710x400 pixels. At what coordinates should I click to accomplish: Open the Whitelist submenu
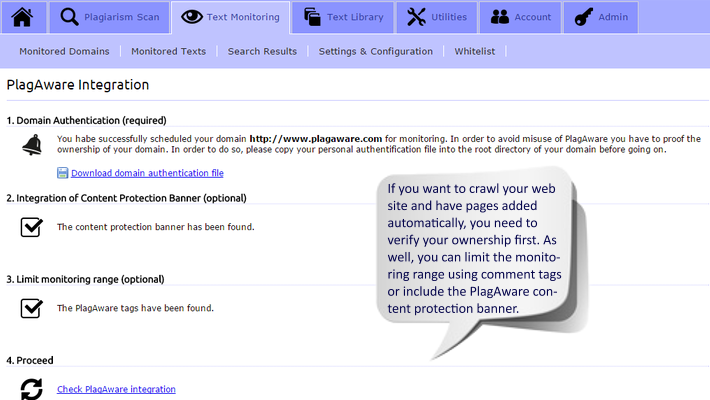tap(475, 52)
